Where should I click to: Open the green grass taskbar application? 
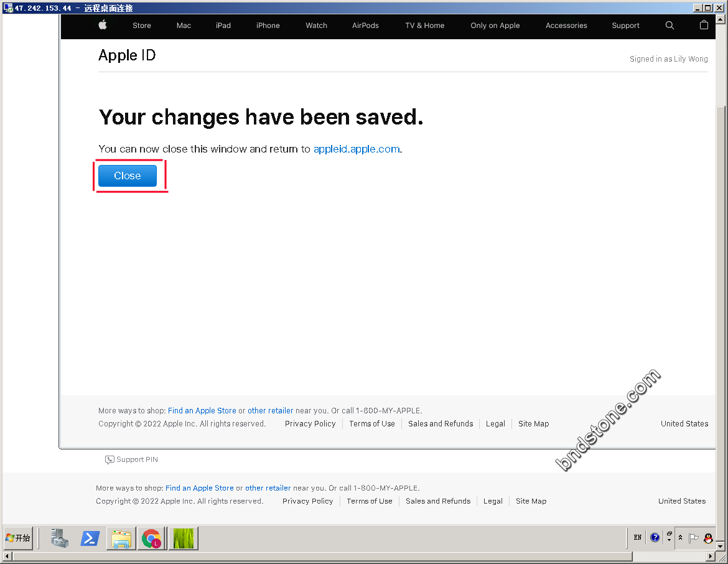[x=184, y=538]
